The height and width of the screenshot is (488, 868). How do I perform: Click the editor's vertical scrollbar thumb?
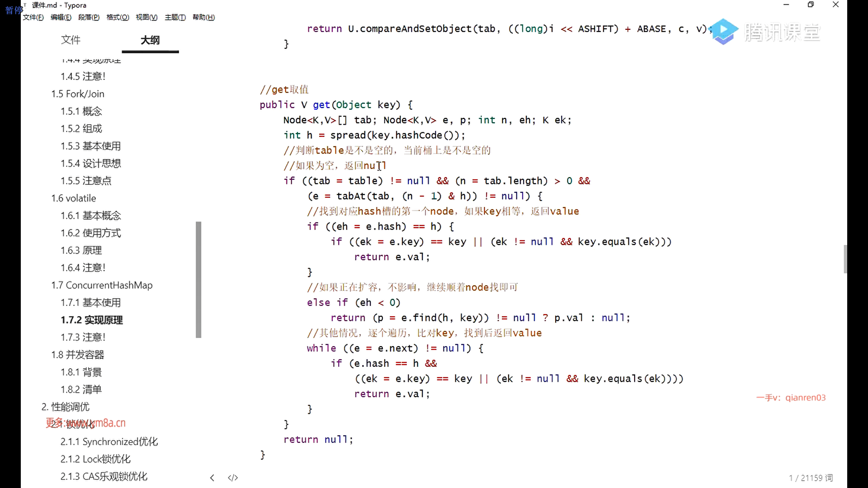845,259
